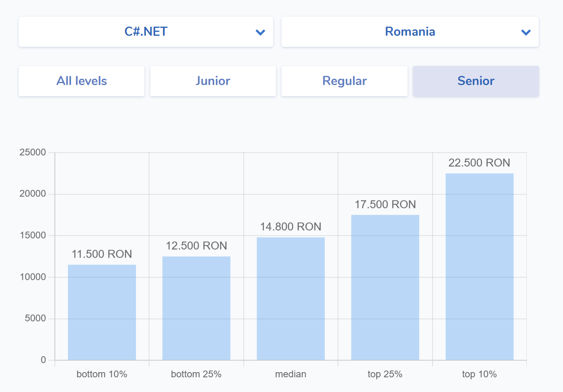Switch to the Junior level

213,81
